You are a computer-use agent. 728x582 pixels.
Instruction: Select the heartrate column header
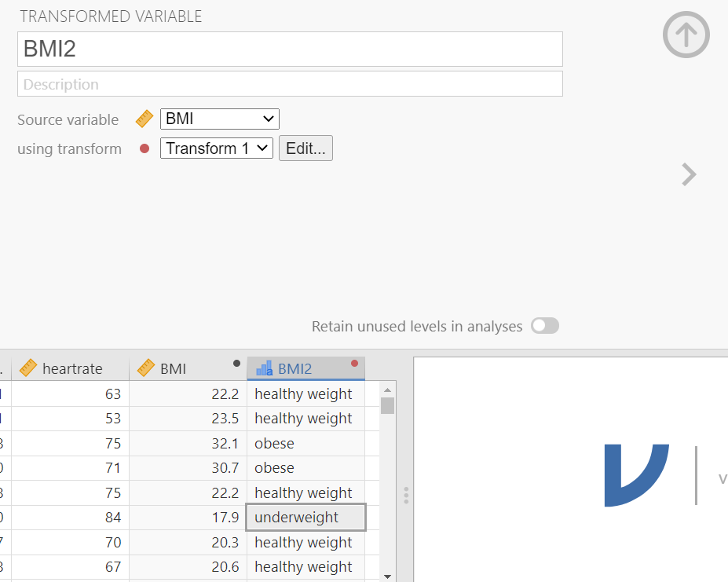tap(71, 368)
